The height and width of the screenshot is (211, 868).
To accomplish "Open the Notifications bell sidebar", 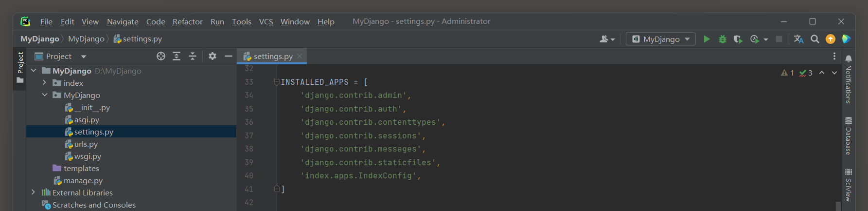I will [x=849, y=79].
